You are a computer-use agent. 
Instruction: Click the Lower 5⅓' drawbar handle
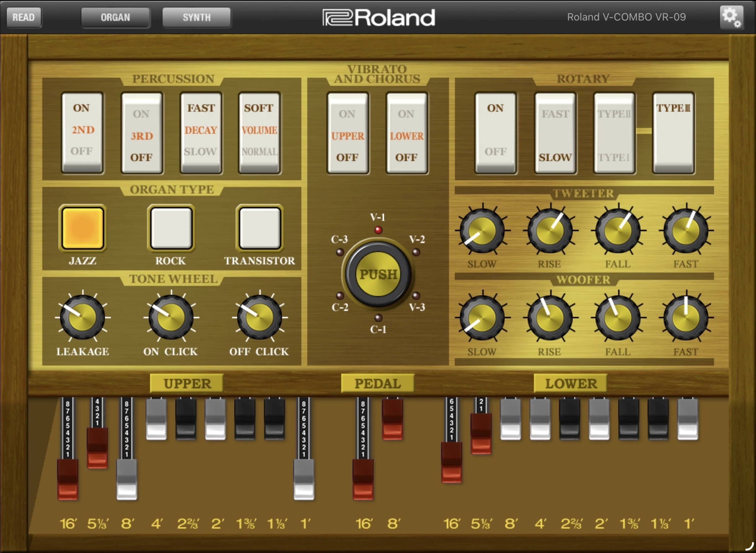(x=481, y=434)
